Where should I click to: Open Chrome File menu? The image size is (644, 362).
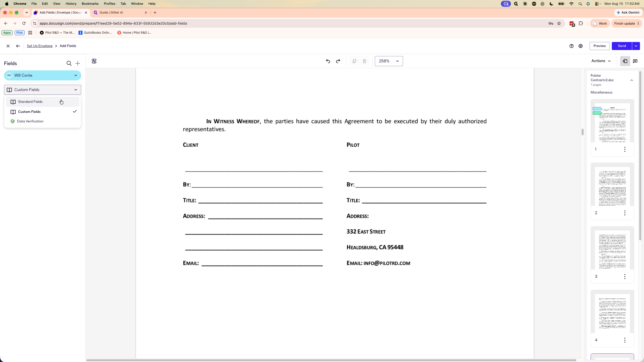point(34,4)
